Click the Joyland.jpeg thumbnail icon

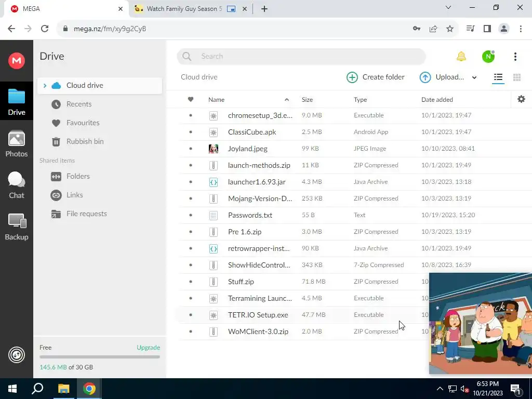(214, 149)
